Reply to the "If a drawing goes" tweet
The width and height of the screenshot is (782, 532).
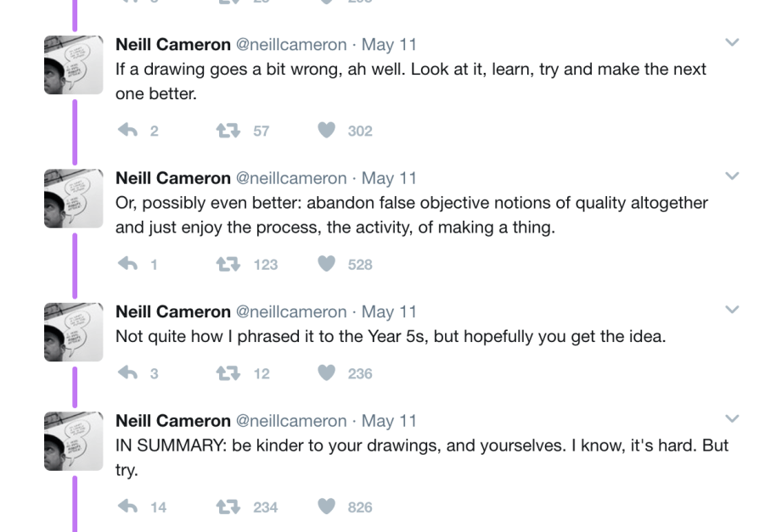(127, 131)
